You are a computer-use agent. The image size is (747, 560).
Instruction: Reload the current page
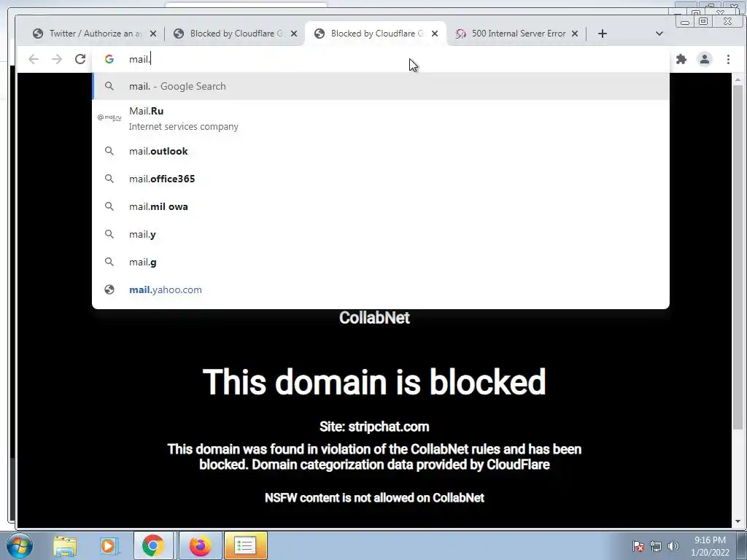click(x=80, y=59)
